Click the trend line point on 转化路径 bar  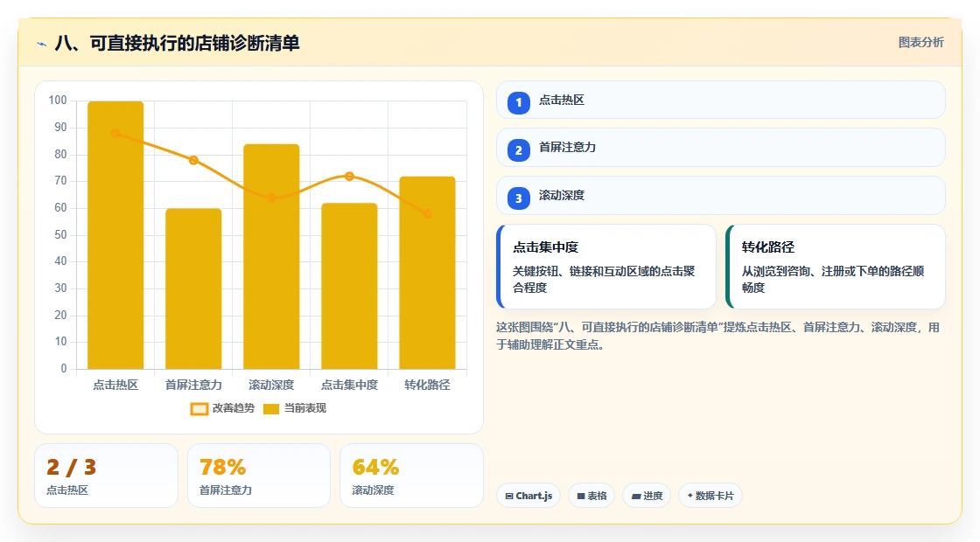(428, 213)
